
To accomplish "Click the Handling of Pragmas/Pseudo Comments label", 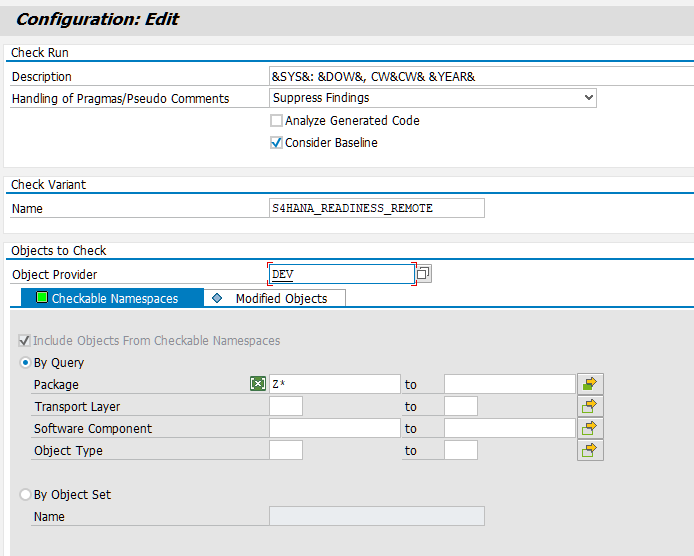I will (x=120, y=98).
